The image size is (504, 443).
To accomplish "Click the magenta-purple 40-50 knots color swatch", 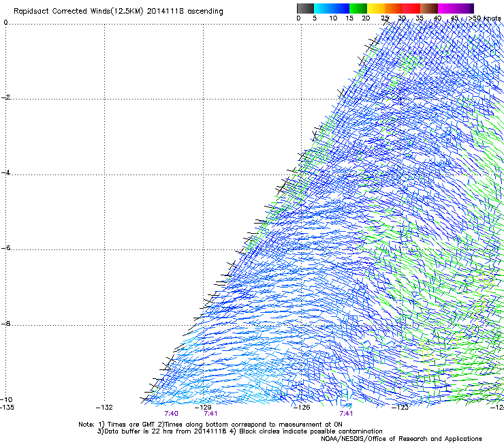I will pyautogui.click(x=456, y=8).
